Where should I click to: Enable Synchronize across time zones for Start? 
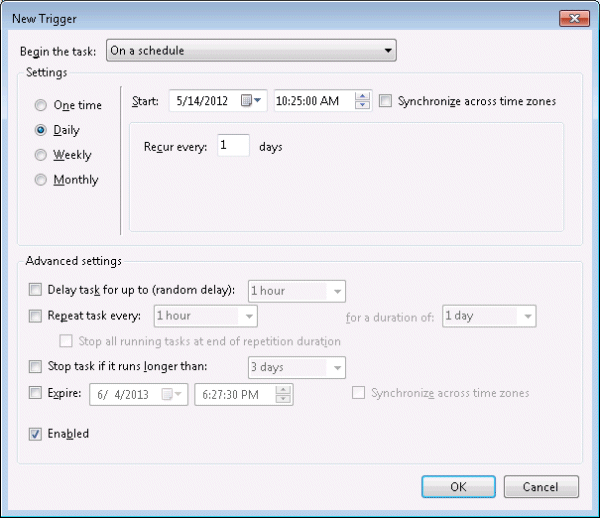(385, 101)
